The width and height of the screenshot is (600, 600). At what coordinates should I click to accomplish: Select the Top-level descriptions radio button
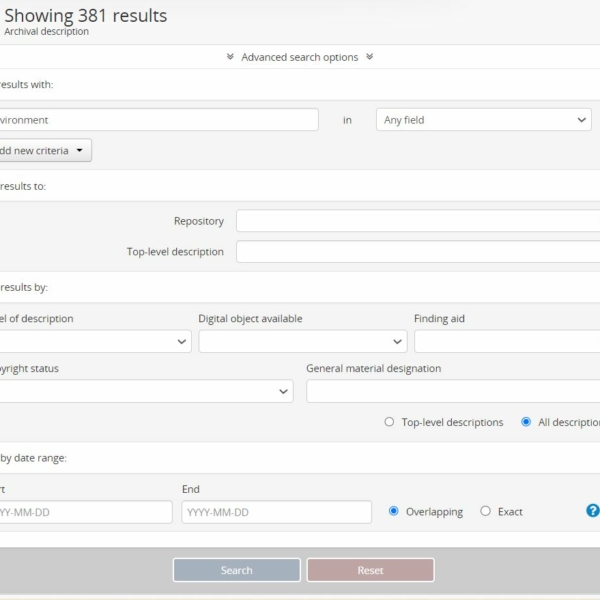(x=390, y=422)
